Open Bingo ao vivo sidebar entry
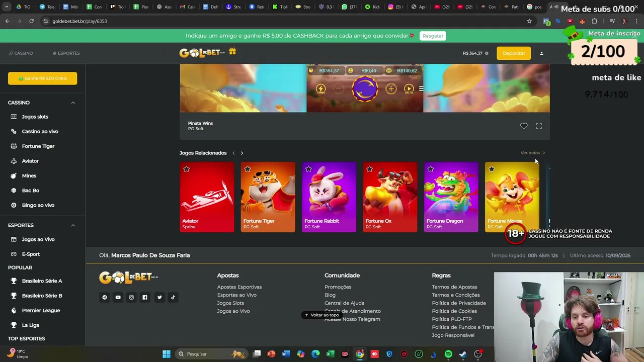This screenshot has width=644, height=362. pos(38,205)
